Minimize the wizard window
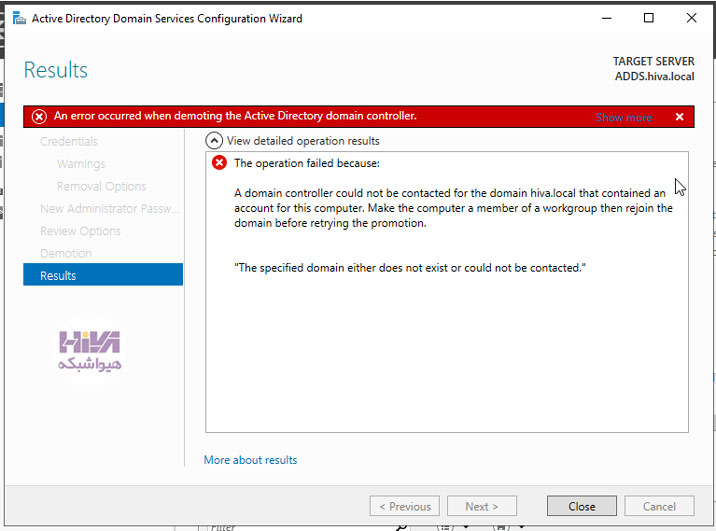This screenshot has width=716, height=531. click(606, 18)
